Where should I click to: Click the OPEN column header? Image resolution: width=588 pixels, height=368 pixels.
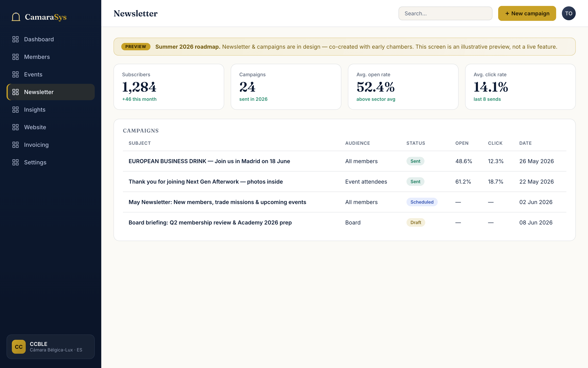tap(462, 143)
